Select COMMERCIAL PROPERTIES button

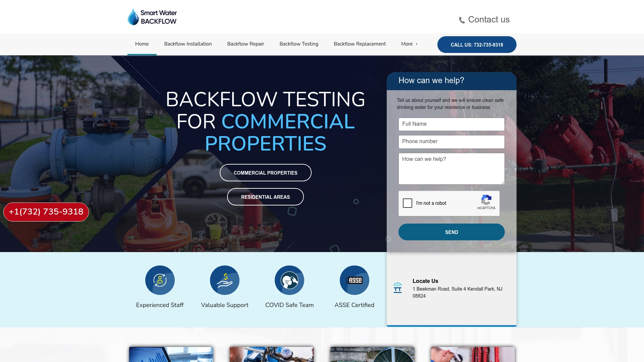(x=265, y=173)
